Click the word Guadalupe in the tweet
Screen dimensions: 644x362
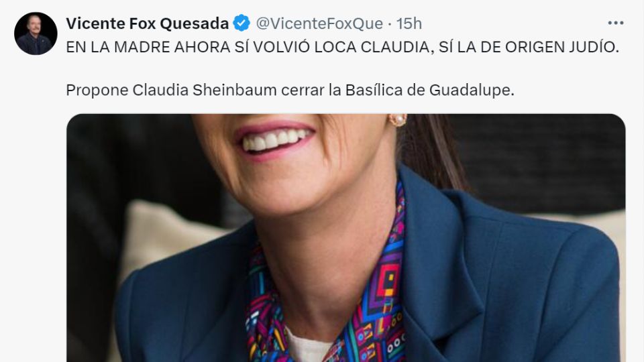tap(472, 90)
